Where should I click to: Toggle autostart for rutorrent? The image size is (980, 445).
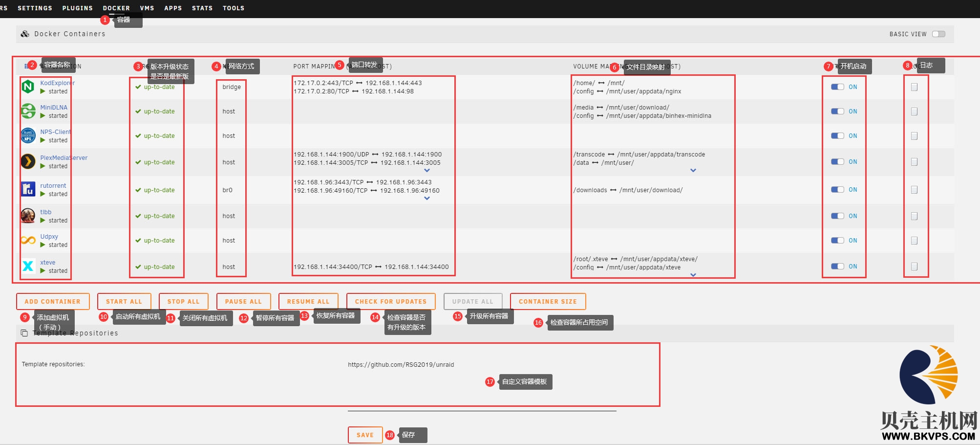click(837, 190)
